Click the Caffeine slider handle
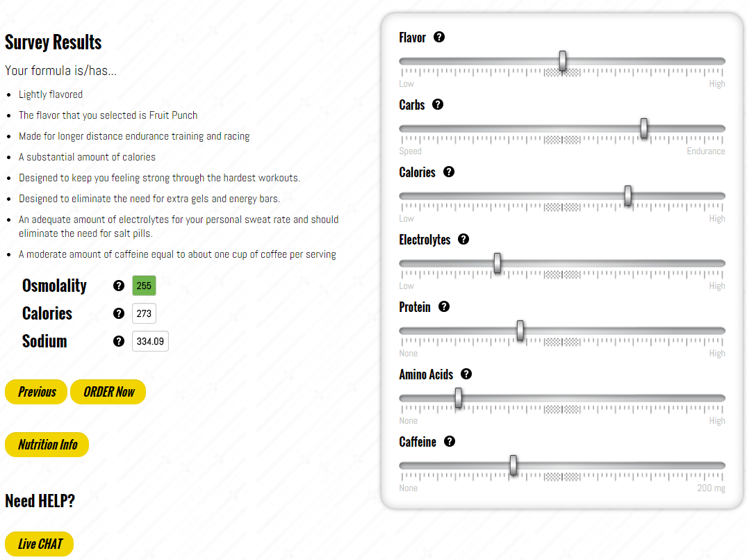This screenshot has width=747, height=560. 513,466
